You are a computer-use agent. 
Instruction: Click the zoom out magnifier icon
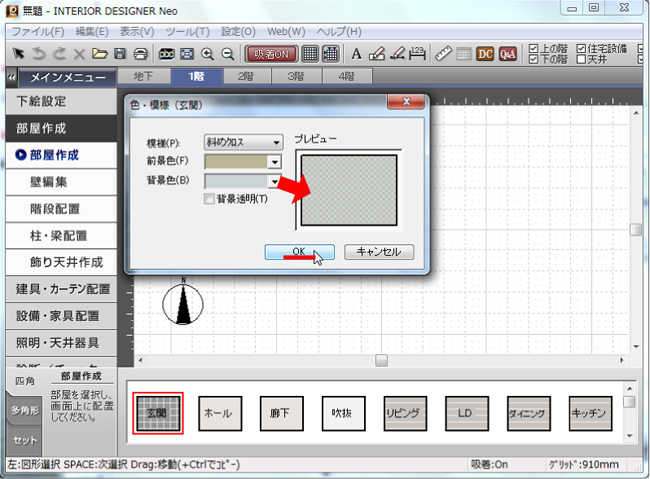click(228, 54)
